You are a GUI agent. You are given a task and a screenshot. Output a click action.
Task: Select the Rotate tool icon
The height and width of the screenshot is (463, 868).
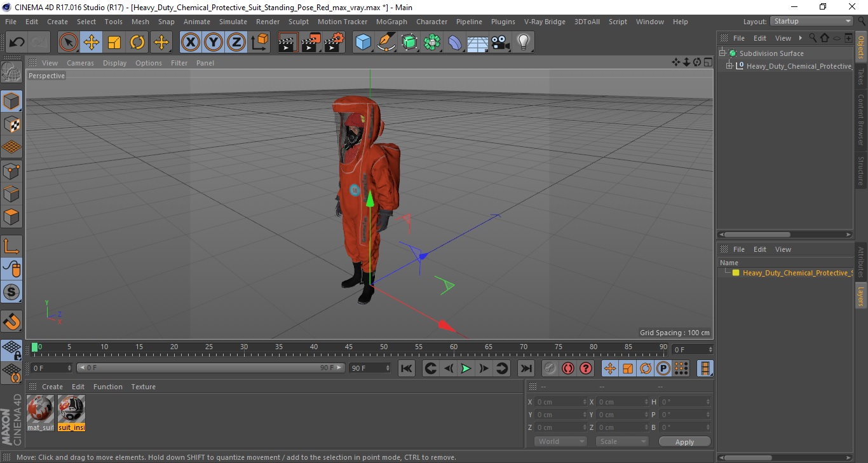coord(137,43)
